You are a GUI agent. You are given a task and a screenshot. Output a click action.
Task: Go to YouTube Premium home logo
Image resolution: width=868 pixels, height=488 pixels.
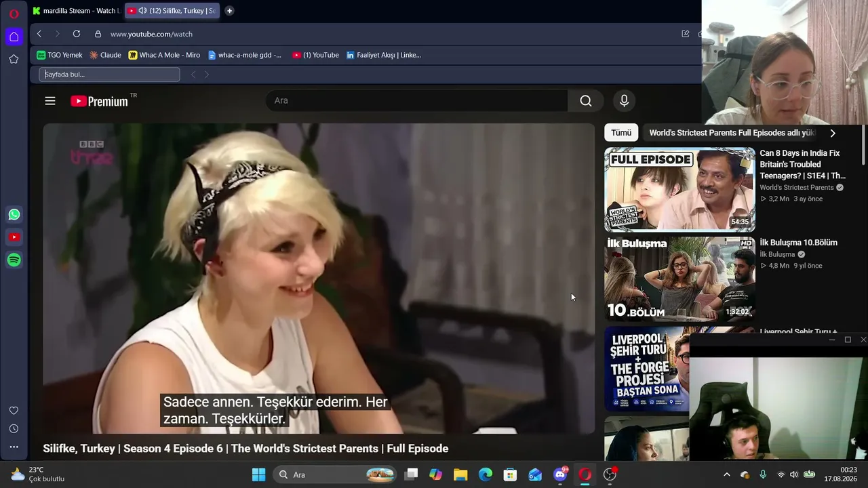(x=100, y=101)
